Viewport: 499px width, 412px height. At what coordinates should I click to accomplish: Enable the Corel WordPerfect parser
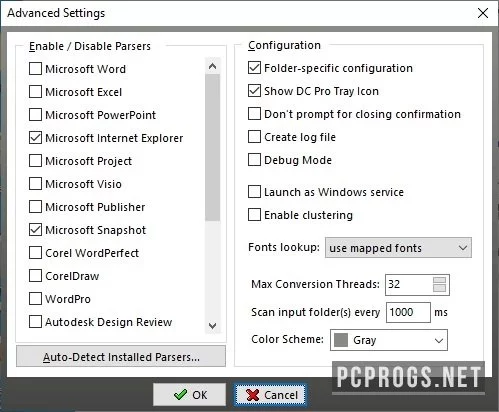click(x=35, y=253)
